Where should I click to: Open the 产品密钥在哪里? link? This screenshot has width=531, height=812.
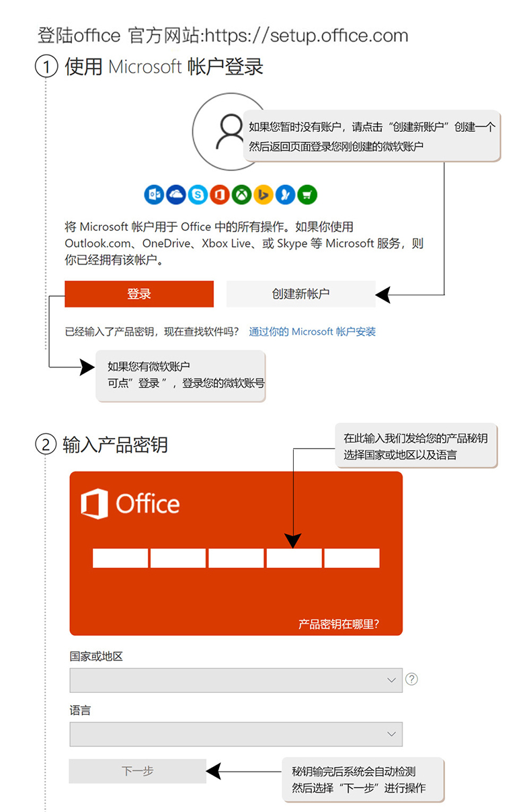pyautogui.click(x=339, y=624)
